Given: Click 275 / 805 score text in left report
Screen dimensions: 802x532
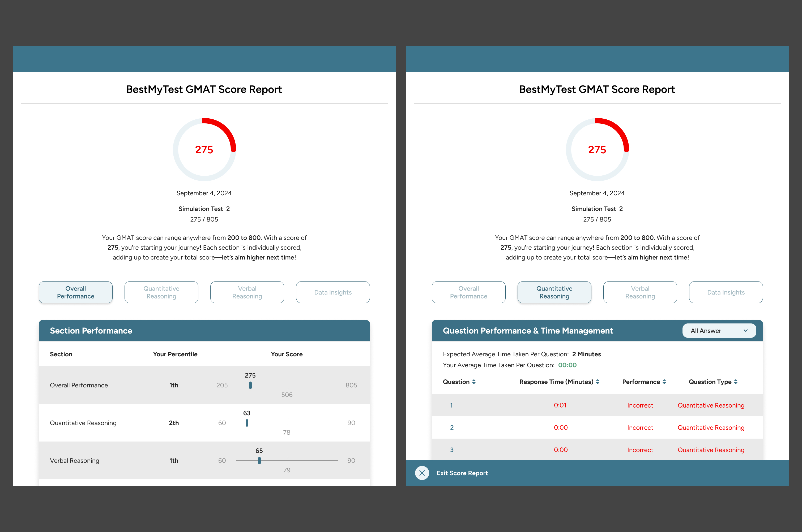Looking at the screenshot, I should pyautogui.click(x=204, y=219).
